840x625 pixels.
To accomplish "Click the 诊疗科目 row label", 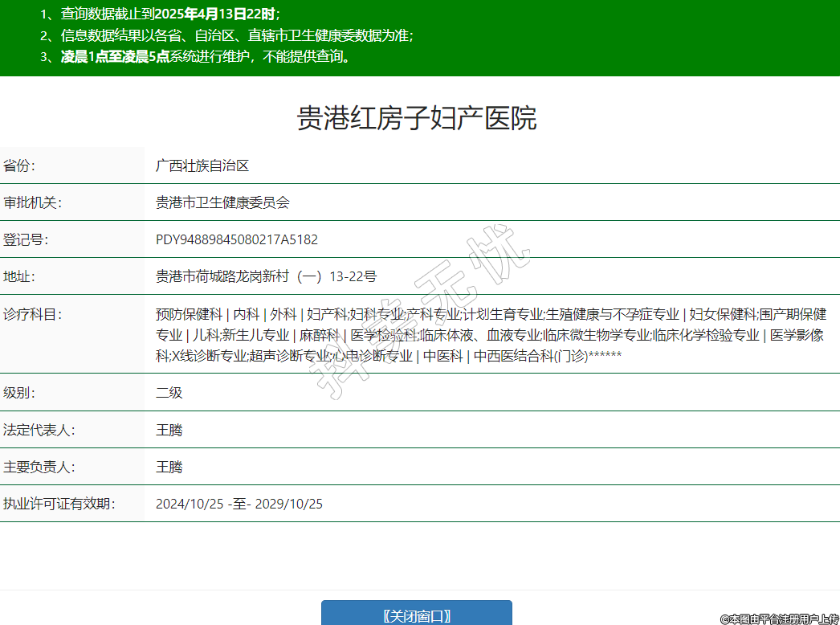I will (x=33, y=314).
